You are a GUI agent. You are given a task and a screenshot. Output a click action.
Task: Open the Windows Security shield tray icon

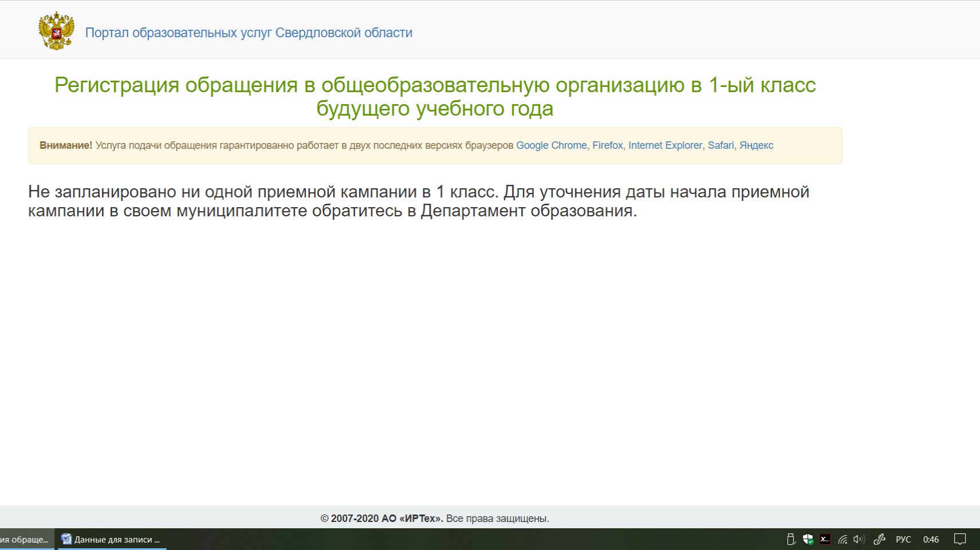[808, 539]
